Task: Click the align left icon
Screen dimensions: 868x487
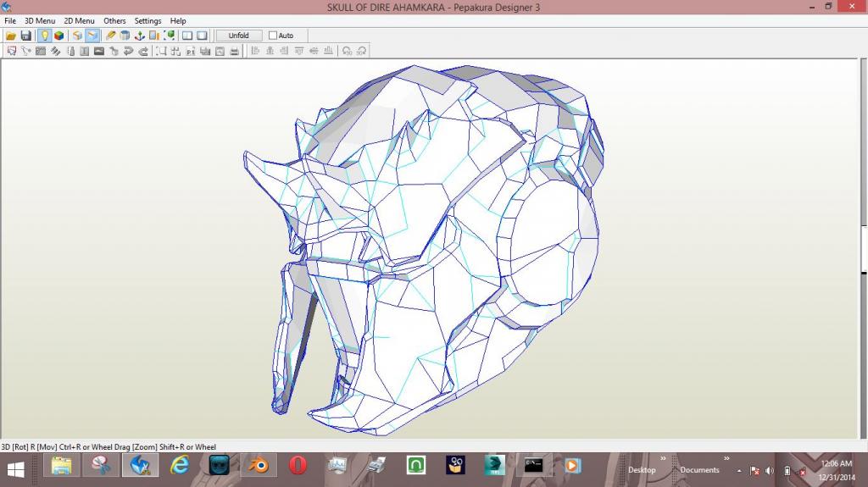Action: [255, 51]
